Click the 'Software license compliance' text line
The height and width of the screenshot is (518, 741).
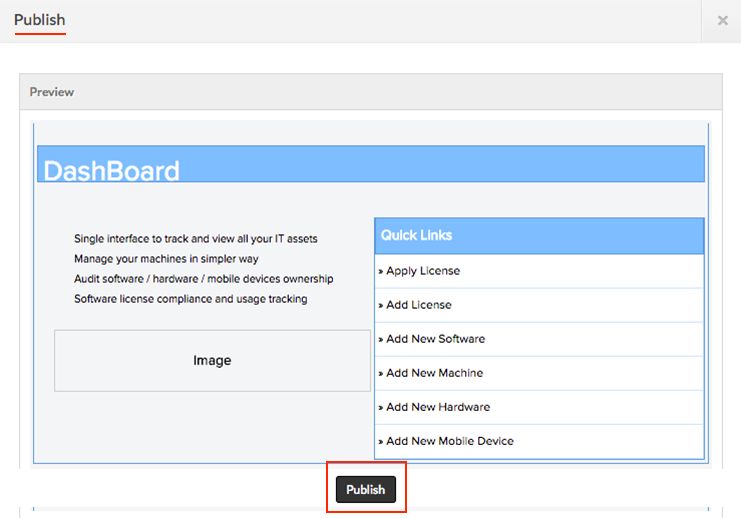pos(190,299)
